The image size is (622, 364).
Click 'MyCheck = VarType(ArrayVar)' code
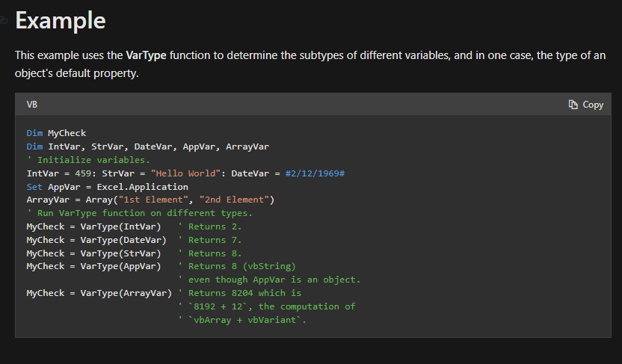[99, 294]
